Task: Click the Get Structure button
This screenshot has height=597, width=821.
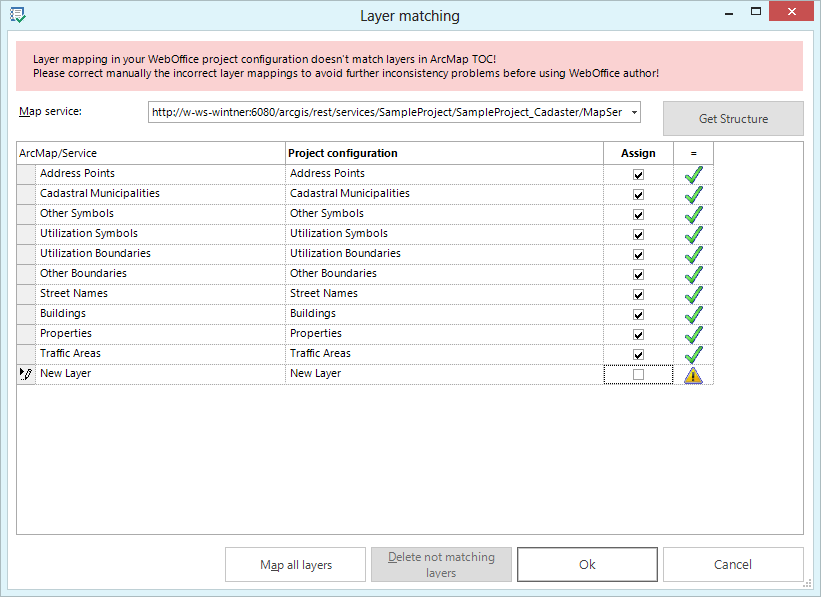Action: click(732, 118)
